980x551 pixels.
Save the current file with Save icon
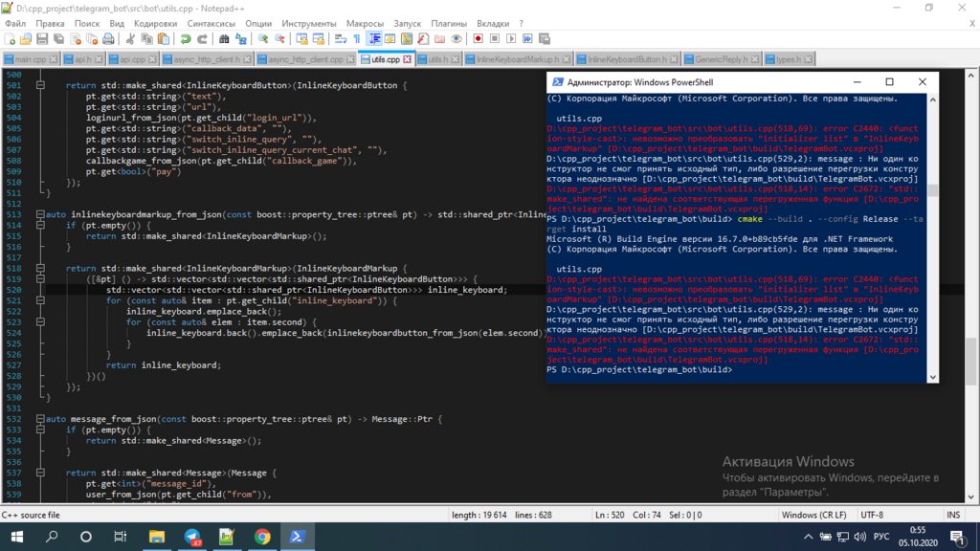tap(42, 38)
